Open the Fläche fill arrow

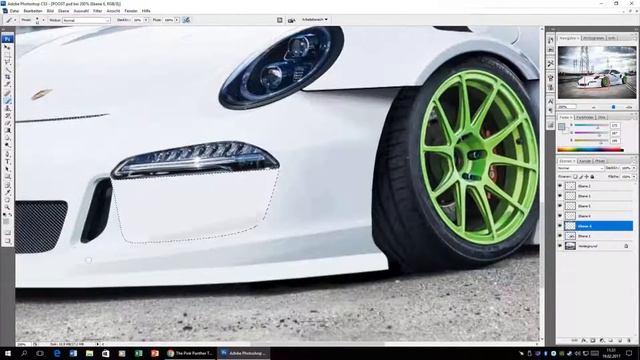[x=633, y=177]
